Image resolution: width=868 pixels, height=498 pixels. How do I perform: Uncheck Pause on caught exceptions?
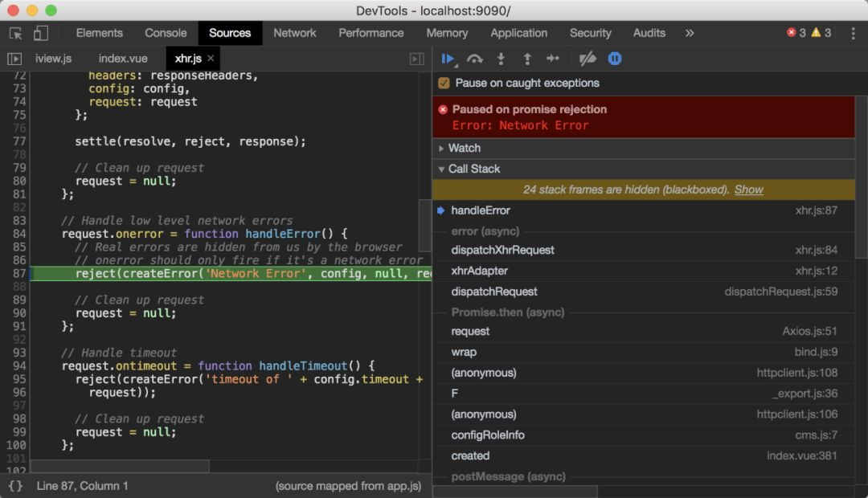click(444, 83)
